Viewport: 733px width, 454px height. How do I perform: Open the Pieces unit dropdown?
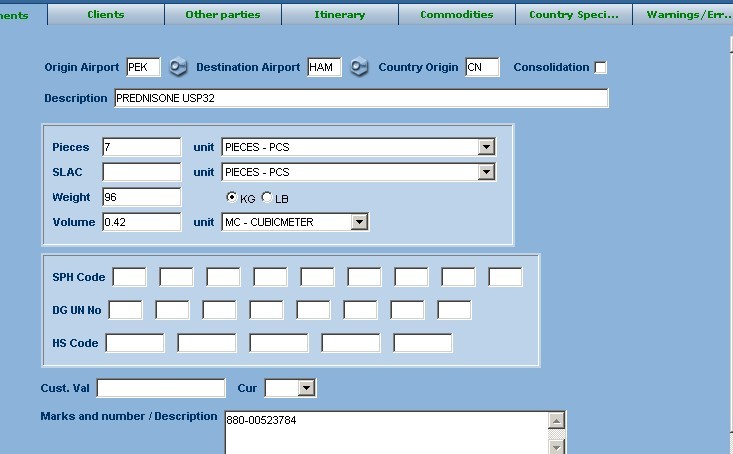[x=486, y=147]
